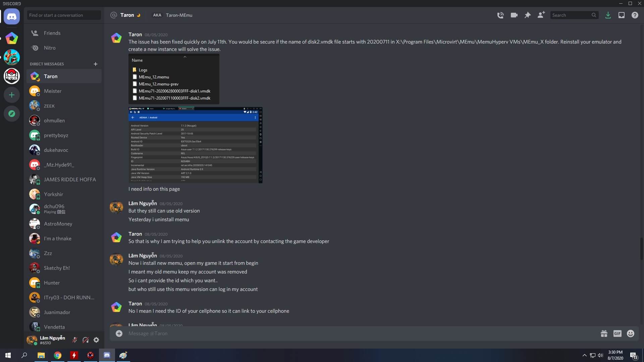Open I'm a thnake conversation
644x362 pixels.
(64, 239)
